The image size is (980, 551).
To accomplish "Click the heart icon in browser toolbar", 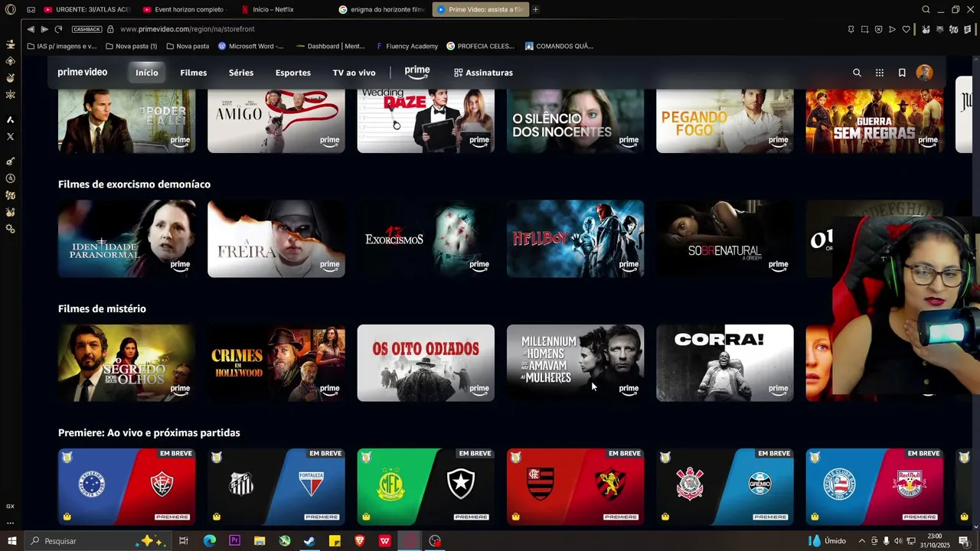I will point(906,29).
